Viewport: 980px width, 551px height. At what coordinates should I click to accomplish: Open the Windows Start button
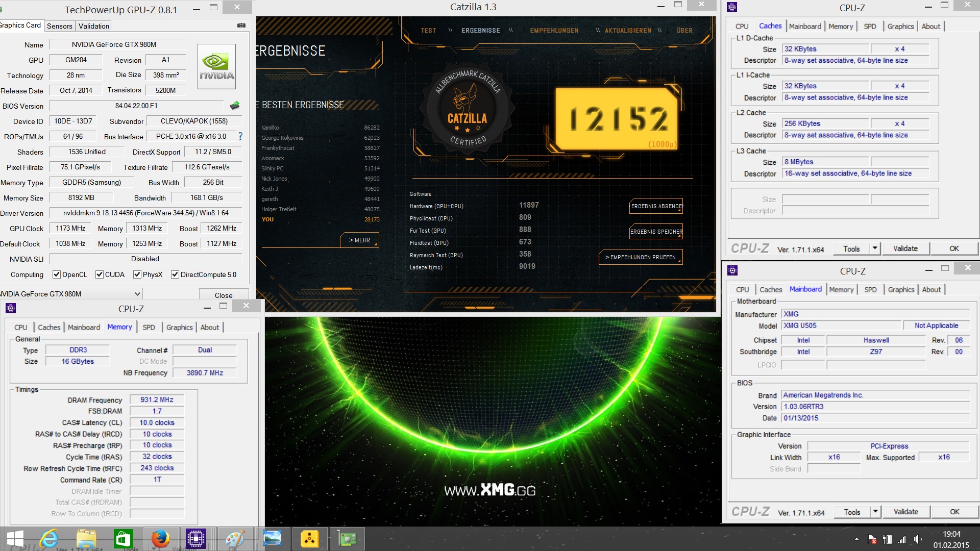[x=15, y=539]
